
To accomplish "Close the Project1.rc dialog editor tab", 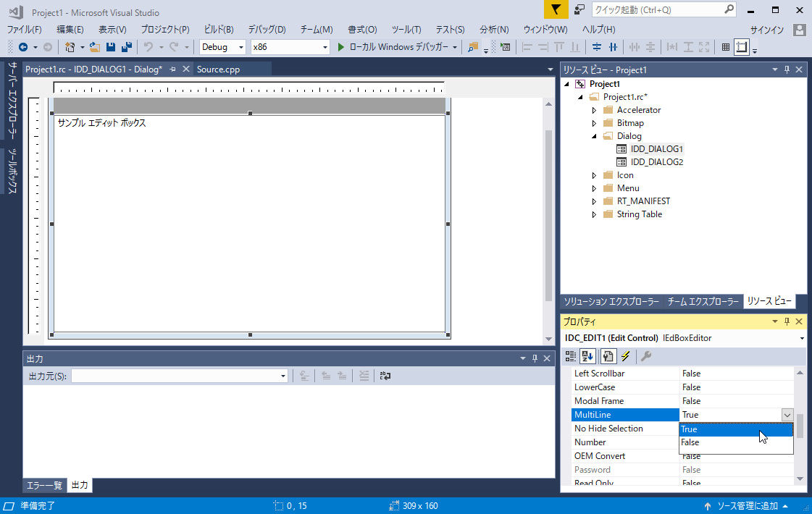I will 186,69.
